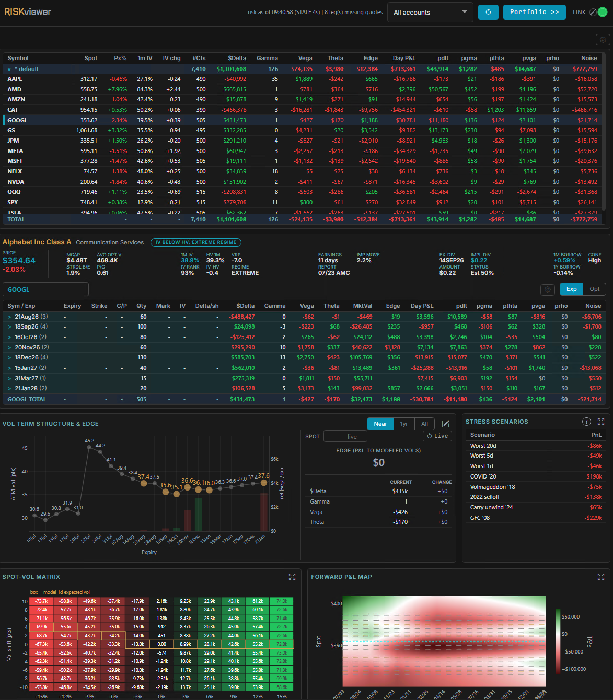Select the NVDA row in portfolio table
This screenshot has width=613, height=700.
302,182
